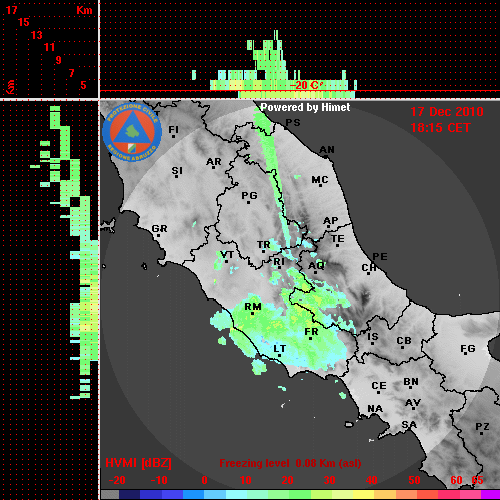Click the FG city marker

(x=466, y=353)
